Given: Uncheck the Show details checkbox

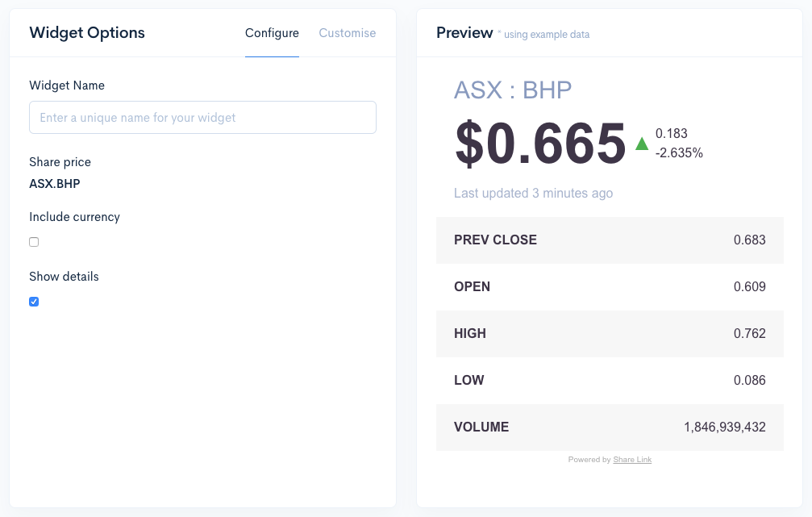Looking at the screenshot, I should pyautogui.click(x=33, y=301).
